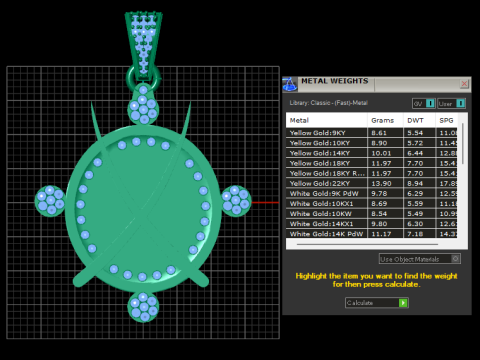Sort by the DWT column header
Viewport: 480px width, 360px height.
pyautogui.click(x=419, y=120)
